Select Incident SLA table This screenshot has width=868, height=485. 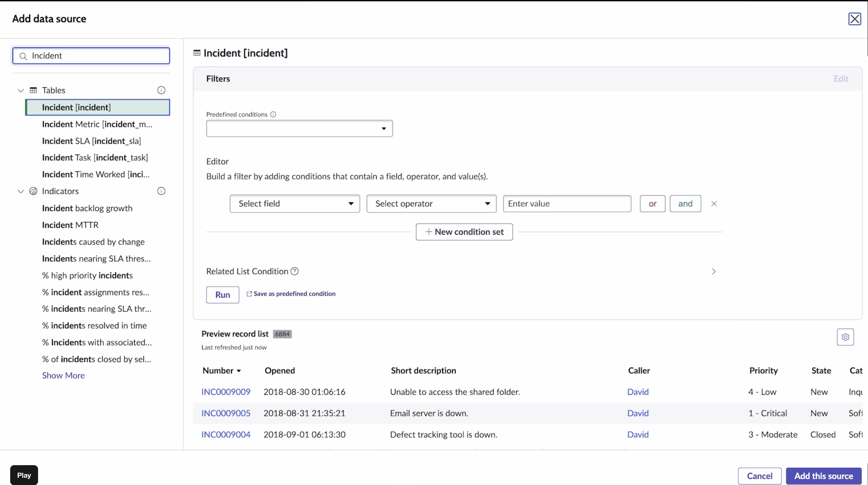[91, 141]
